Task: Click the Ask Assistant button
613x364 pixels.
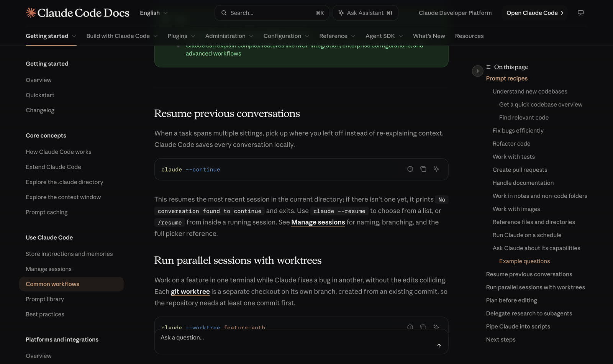Action: 365,13
